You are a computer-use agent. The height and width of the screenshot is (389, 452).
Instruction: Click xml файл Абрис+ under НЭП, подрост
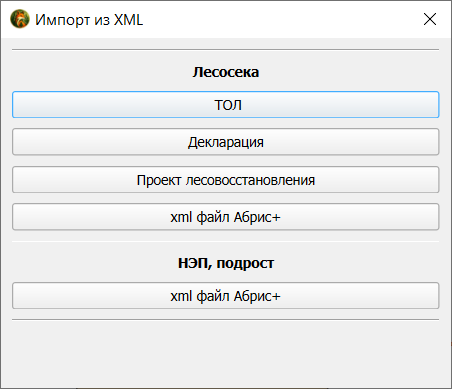[226, 296]
